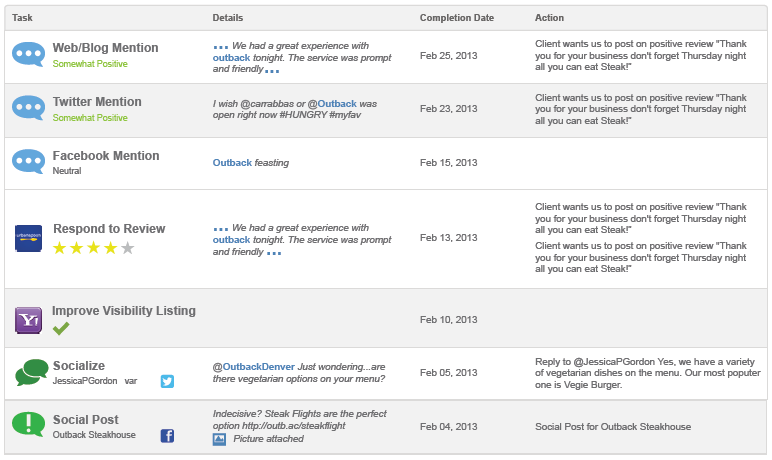Click the Urbanspoon icon for Respond to Review
The width and height of the screenshot is (772, 460).
click(29, 238)
